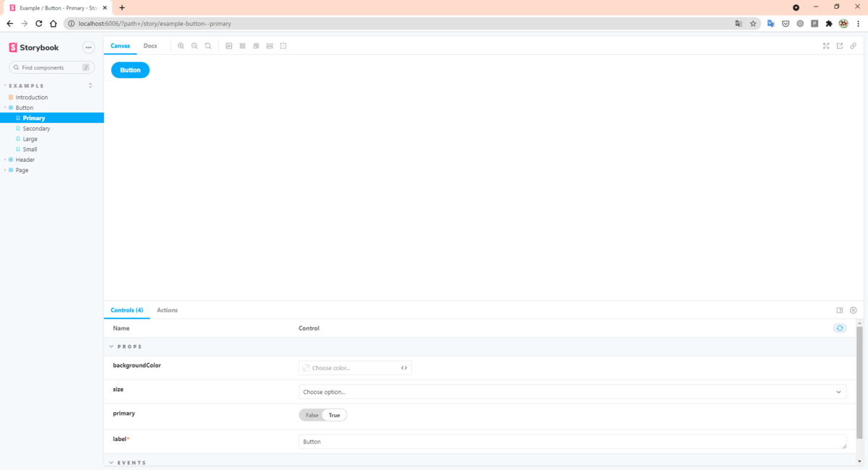
Task: Open the Actions tab
Action: pyautogui.click(x=167, y=310)
